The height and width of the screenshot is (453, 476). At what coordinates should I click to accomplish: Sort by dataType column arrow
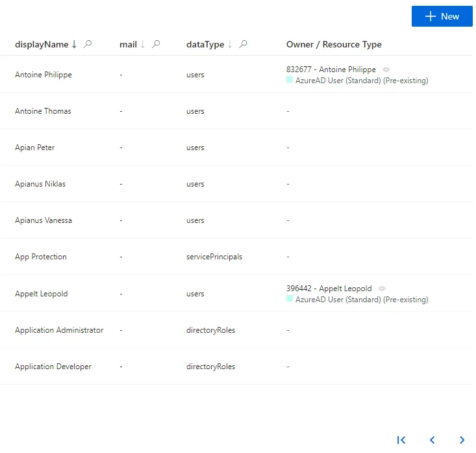[230, 44]
